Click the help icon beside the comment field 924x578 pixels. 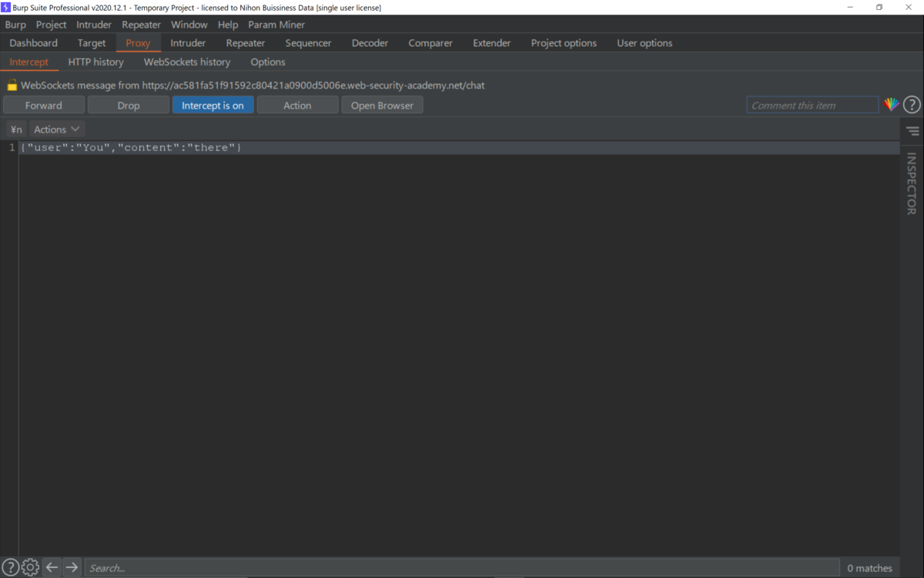pos(912,105)
